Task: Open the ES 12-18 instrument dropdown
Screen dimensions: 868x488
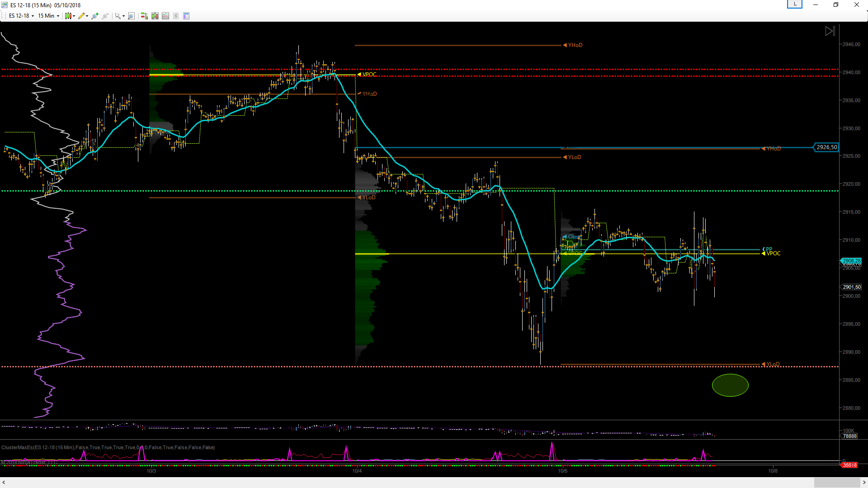Action: (21, 16)
